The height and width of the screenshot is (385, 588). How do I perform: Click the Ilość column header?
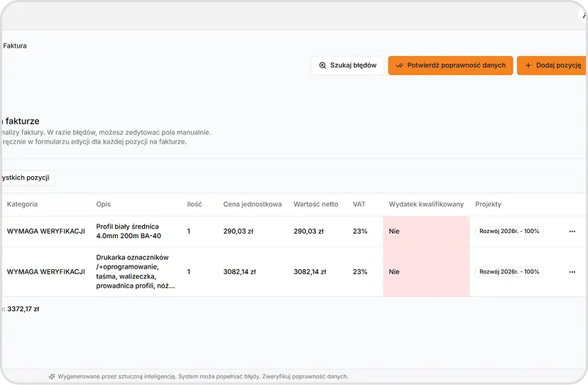[195, 204]
